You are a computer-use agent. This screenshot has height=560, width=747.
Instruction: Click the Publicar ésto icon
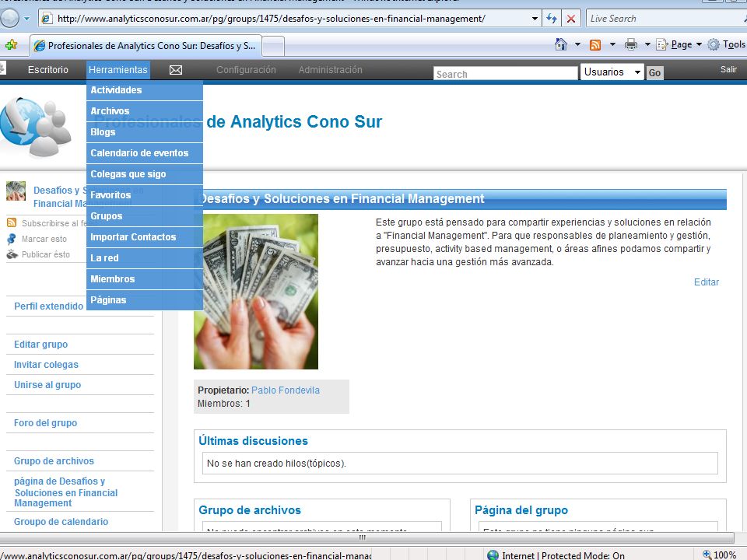[x=12, y=254]
